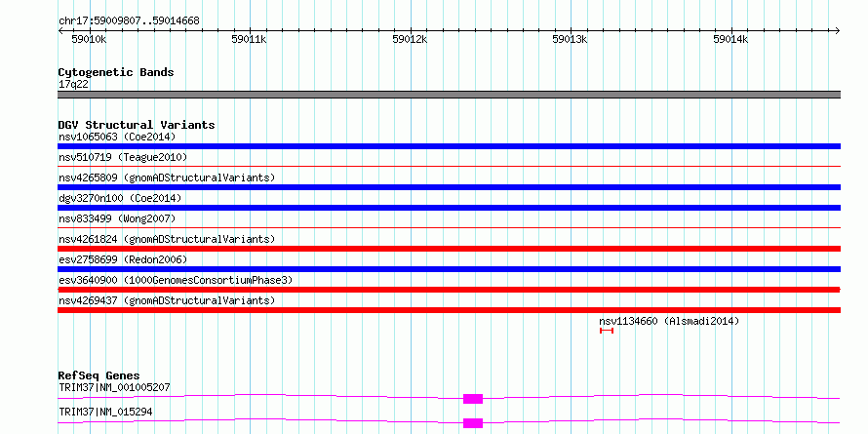
Task: Click the thin red line under nsv510719
Action: (x=449, y=166)
